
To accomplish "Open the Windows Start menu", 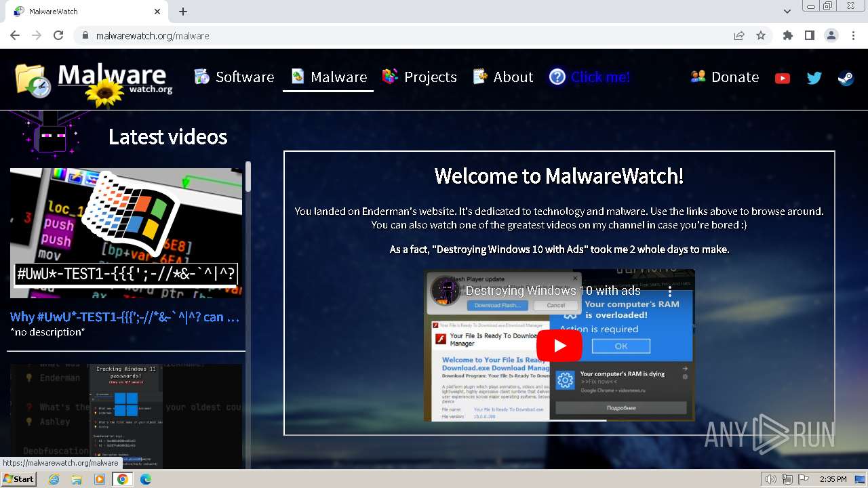I will pos(18,479).
